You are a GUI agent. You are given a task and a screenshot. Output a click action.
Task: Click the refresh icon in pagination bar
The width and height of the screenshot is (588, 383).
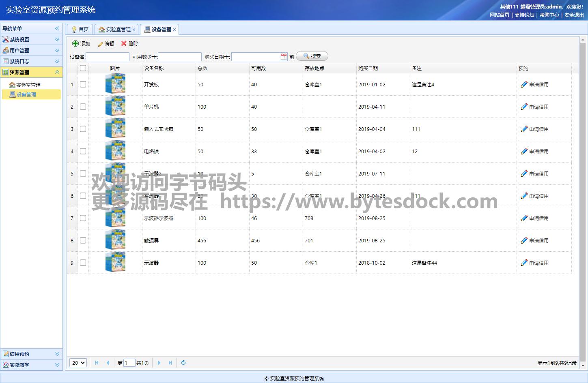click(x=183, y=363)
